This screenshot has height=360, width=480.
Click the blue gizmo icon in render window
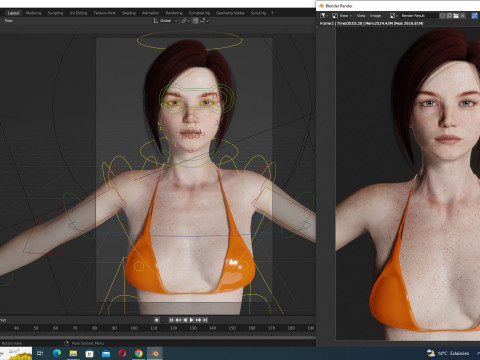(475, 16)
